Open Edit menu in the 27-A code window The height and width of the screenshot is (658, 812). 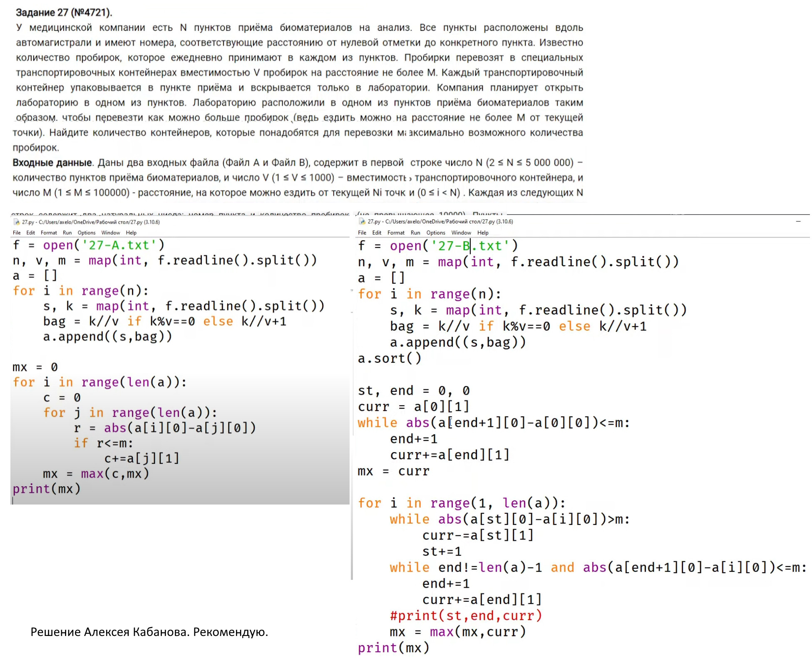[x=31, y=233]
